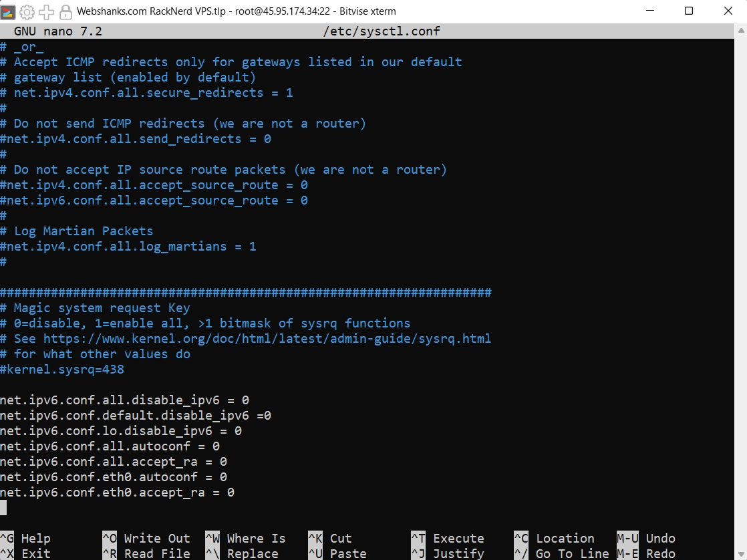This screenshot has width=747, height=560.
Task: Click the net.ipv6.conf.all.disable_ipv6 line
Action: 124,400
